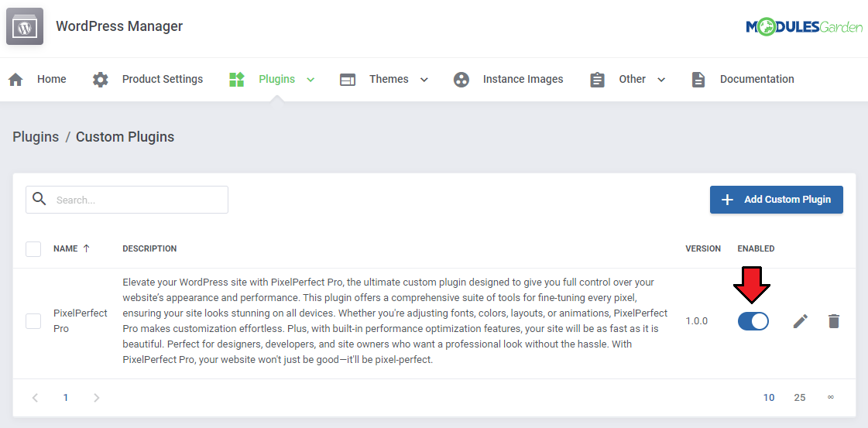Click the Themes layout icon

click(348, 80)
